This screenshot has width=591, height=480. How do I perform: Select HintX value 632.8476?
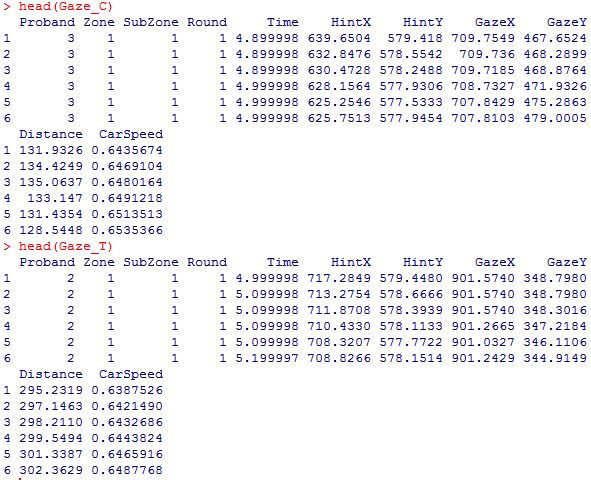pyautogui.click(x=339, y=54)
